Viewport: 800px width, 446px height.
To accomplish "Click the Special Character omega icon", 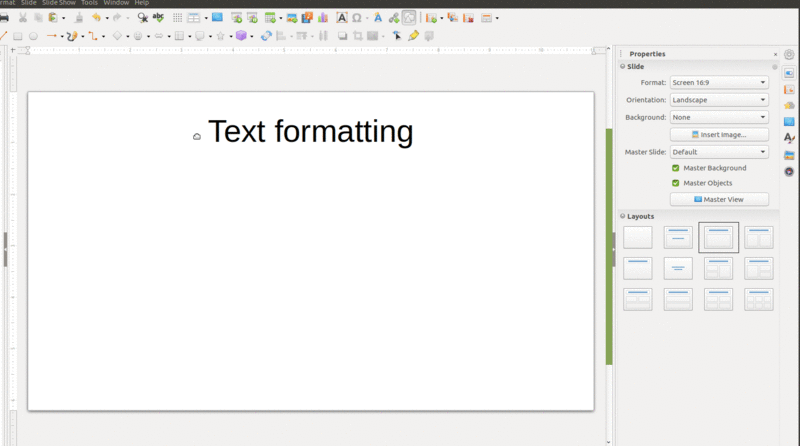I will pyautogui.click(x=357, y=18).
